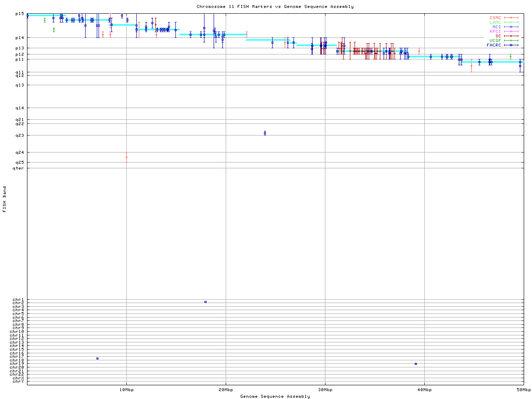Click the red marker near q25 at 10Mbp
532x399 pixels.
126,157
